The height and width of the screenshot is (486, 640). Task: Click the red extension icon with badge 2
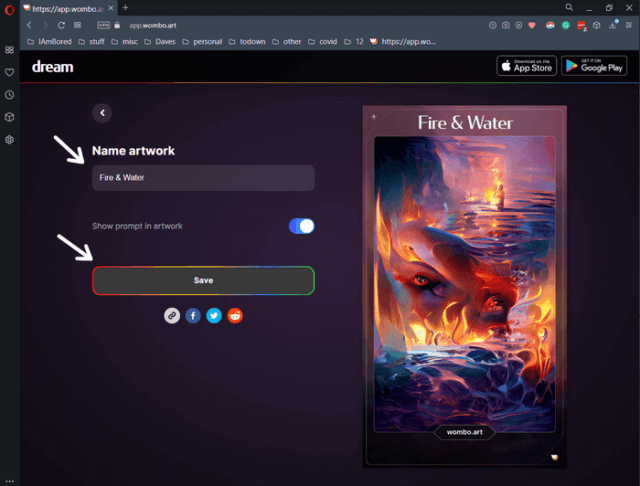tap(582, 26)
